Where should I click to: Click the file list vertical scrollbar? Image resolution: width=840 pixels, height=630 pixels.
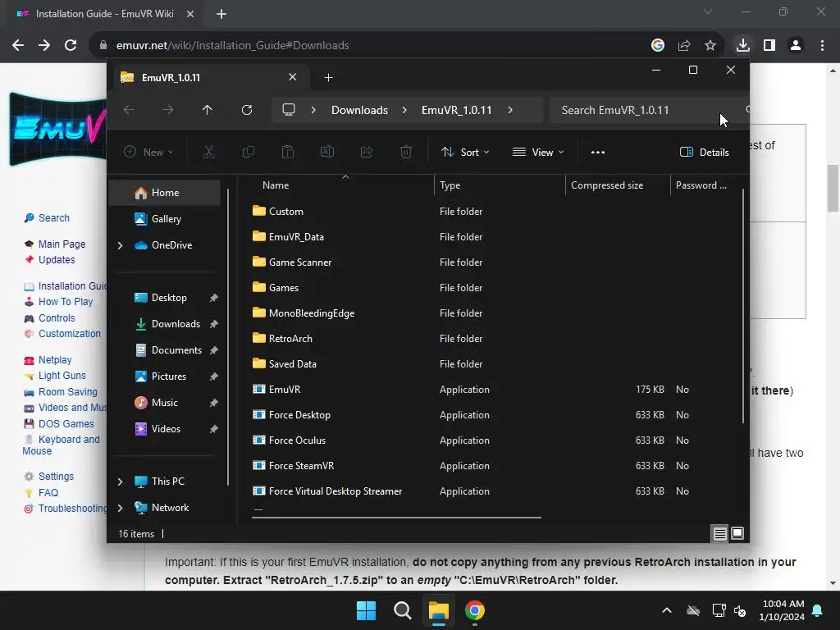coord(743,306)
